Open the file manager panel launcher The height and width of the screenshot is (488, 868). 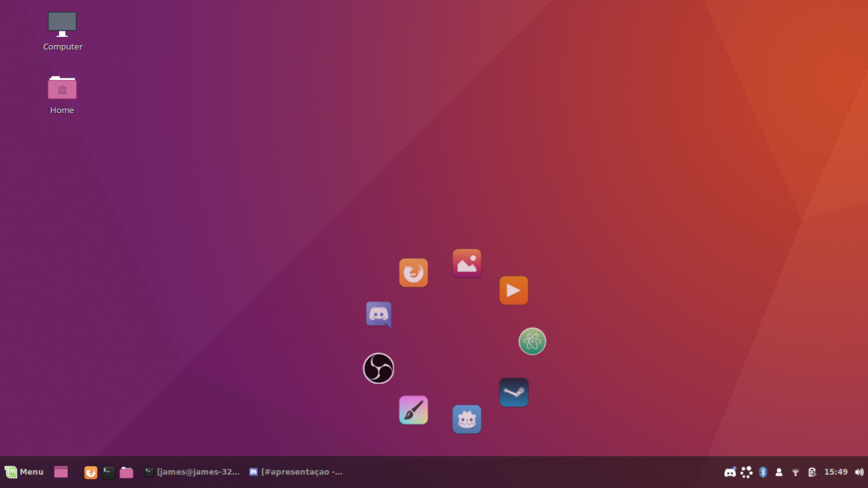pyautogui.click(x=126, y=472)
